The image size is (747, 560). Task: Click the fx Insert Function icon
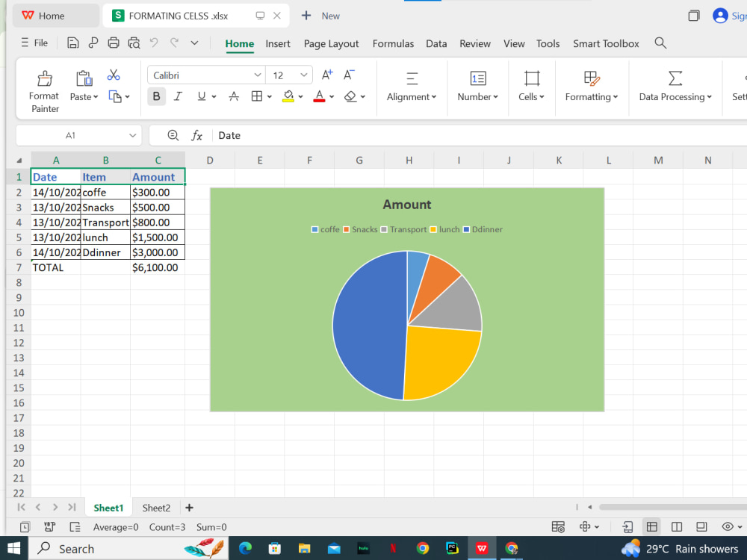[x=196, y=136]
